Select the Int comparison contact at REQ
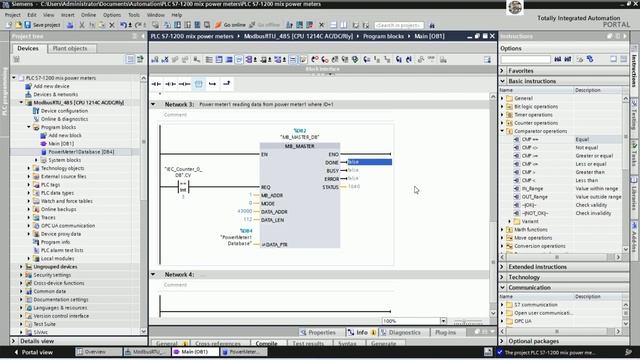The image size is (640, 360). (x=183, y=187)
